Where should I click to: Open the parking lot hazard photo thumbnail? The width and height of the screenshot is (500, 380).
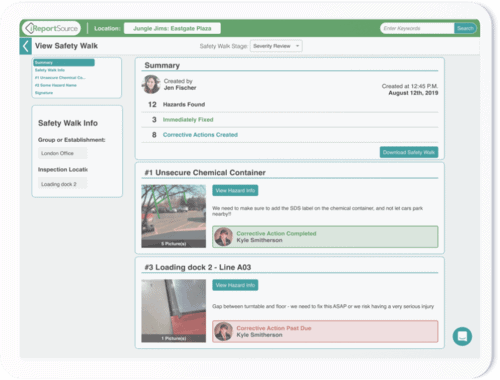point(174,216)
